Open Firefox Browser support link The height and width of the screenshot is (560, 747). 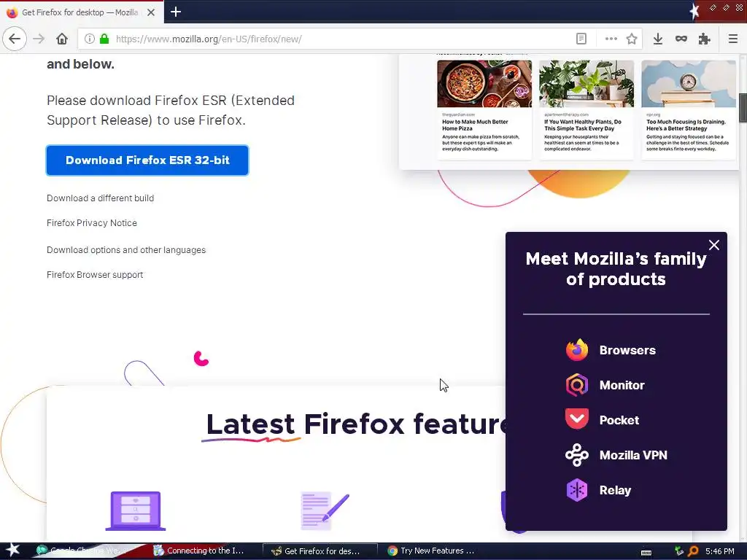point(95,275)
